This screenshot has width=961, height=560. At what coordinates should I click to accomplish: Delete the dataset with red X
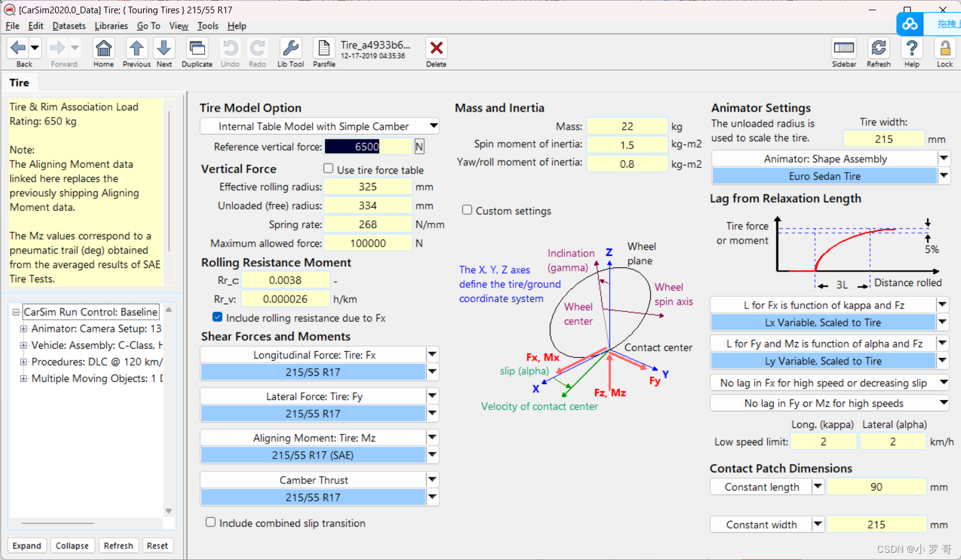[x=436, y=48]
